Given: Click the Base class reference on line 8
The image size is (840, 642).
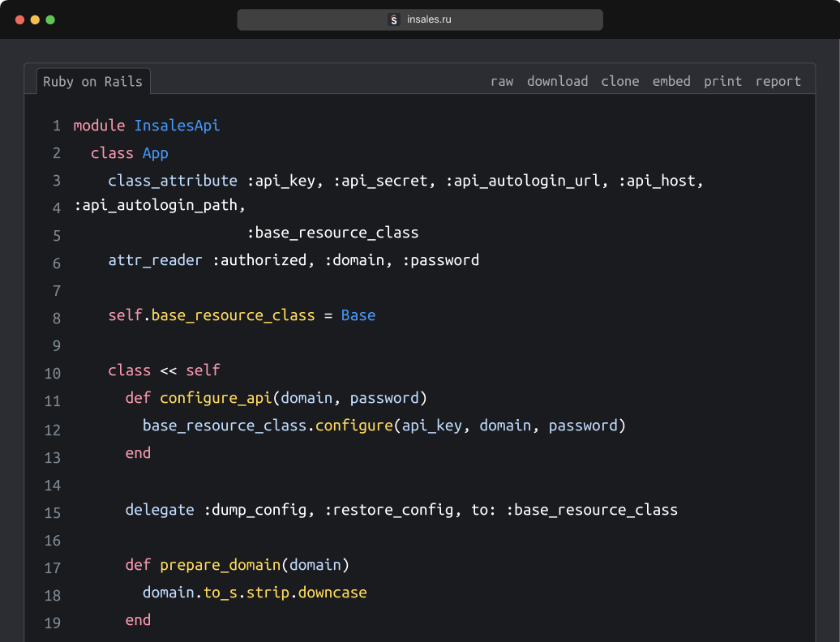Looking at the screenshot, I should click(x=358, y=315).
